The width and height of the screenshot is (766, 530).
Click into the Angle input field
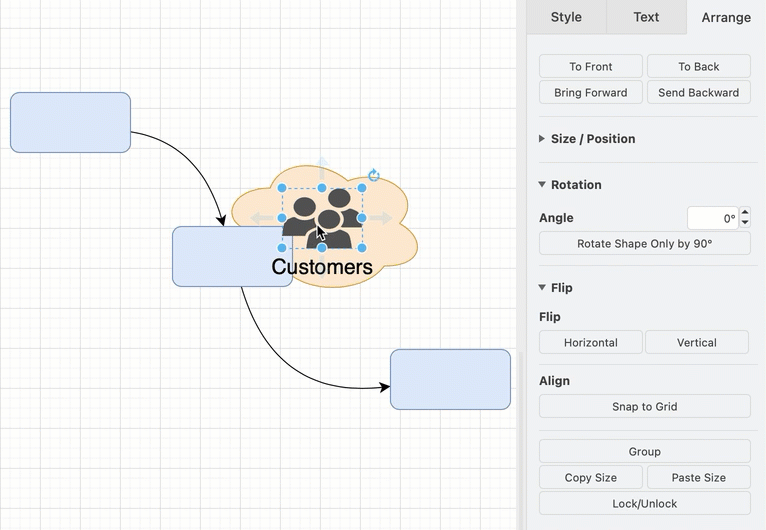[712, 218]
